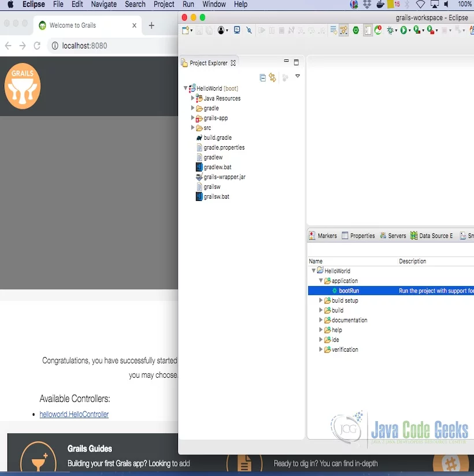Click the New wizard icon in Eclipse toolbar
Viewport: 474px width, 476px height.
(x=185, y=31)
